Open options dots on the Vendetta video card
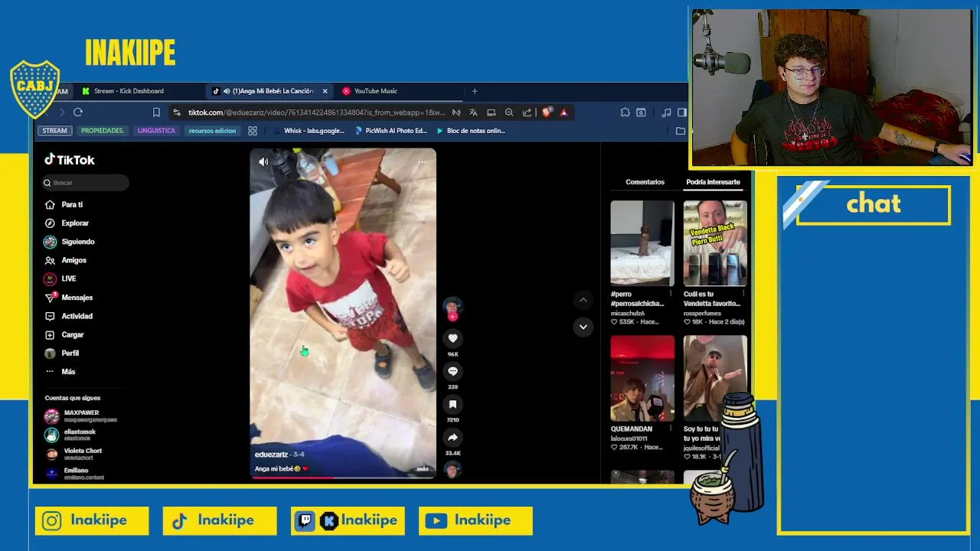The height and width of the screenshot is (551, 980). pyautogui.click(x=743, y=294)
